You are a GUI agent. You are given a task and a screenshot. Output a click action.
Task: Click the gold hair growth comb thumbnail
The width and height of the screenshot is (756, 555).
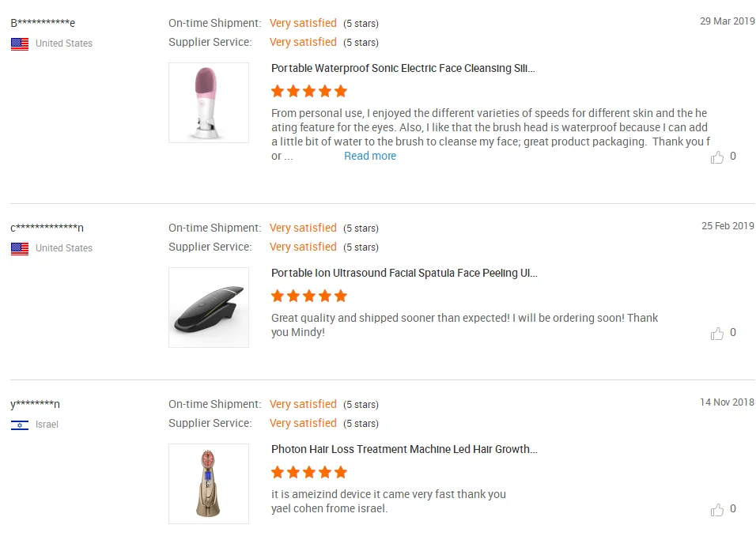point(209,484)
